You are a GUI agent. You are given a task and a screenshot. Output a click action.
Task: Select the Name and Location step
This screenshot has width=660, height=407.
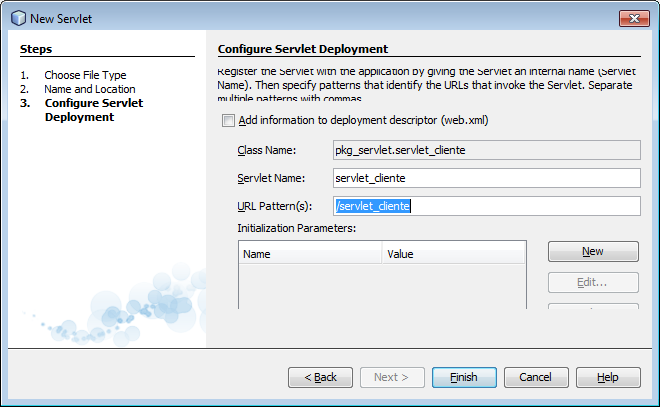tap(88, 89)
